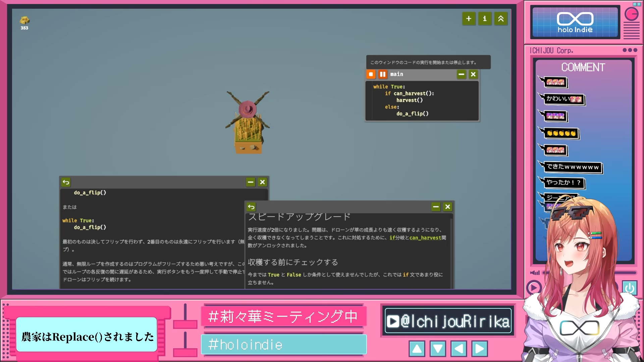Click the hay inventory icon
Image resolution: width=644 pixels, height=362 pixels.
click(24, 21)
